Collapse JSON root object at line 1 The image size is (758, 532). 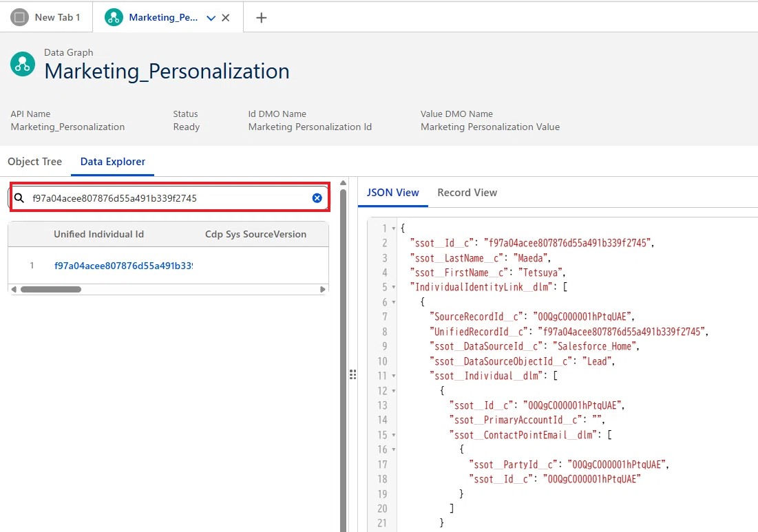pos(394,228)
